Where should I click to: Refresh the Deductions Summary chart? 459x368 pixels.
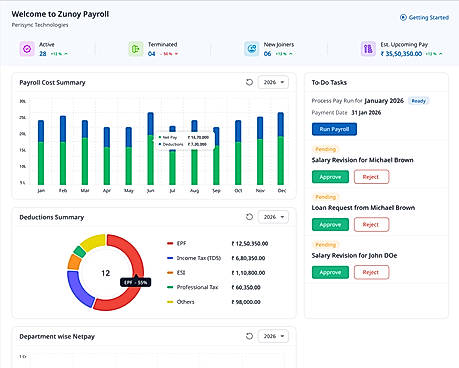click(x=249, y=217)
